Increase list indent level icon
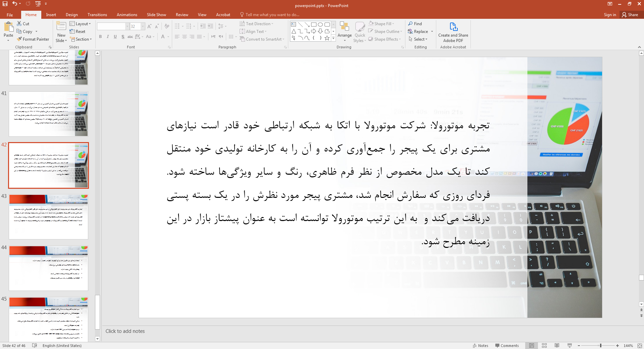The image size is (644, 349). [210, 26]
